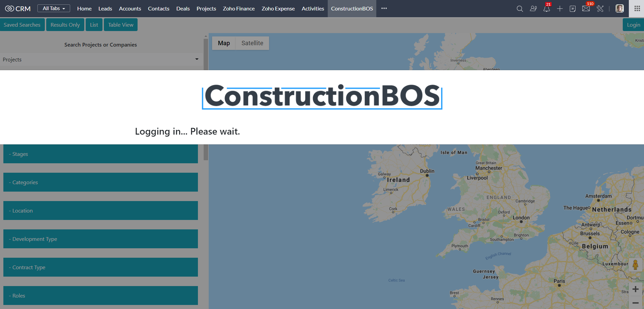Click the Limerick label on the map
The height and width of the screenshot is (309, 644).
pos(391,190)
